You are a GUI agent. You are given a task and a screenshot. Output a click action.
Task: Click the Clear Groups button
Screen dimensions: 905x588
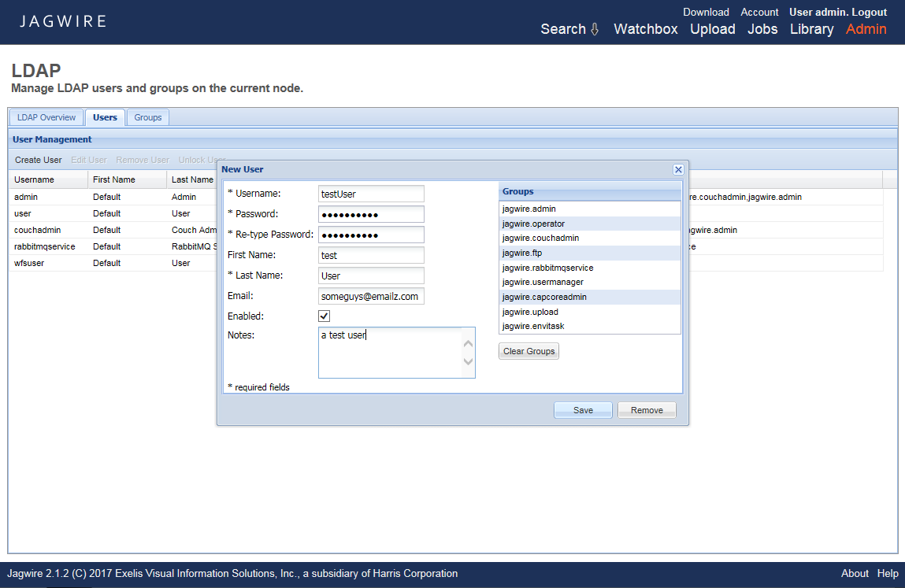pos(529,351)
